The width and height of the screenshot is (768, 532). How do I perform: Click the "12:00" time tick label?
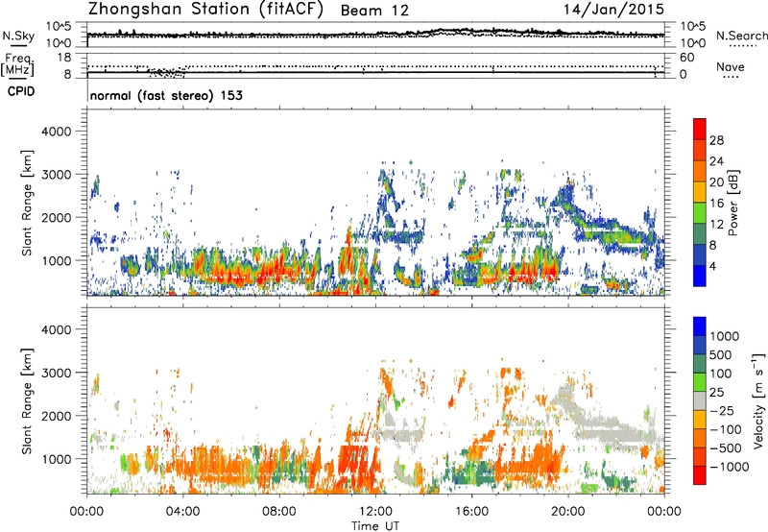(375, 512)
